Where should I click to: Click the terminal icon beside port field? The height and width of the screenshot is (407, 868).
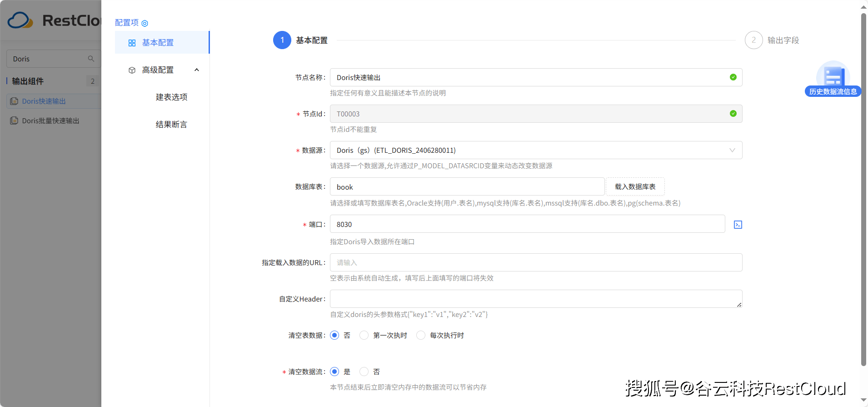pos(738,225)
